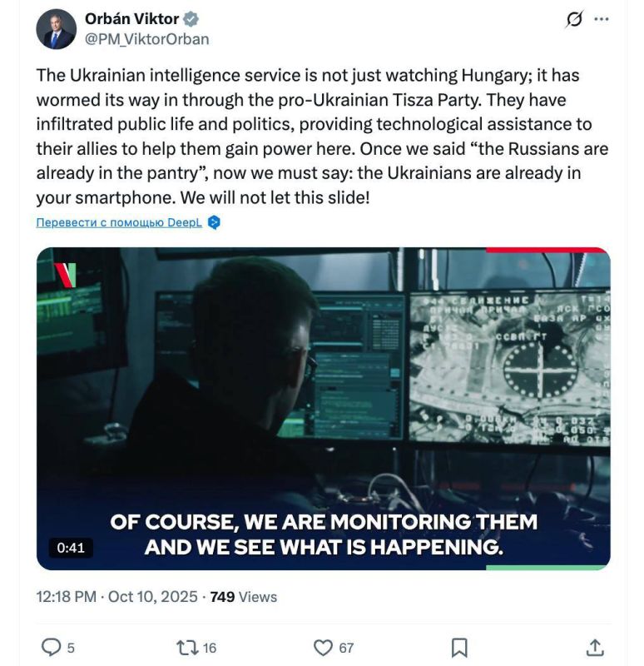Screen dimensions: 644x666
Task: Click the reply speech bubble icon
Action: point(52,647)
